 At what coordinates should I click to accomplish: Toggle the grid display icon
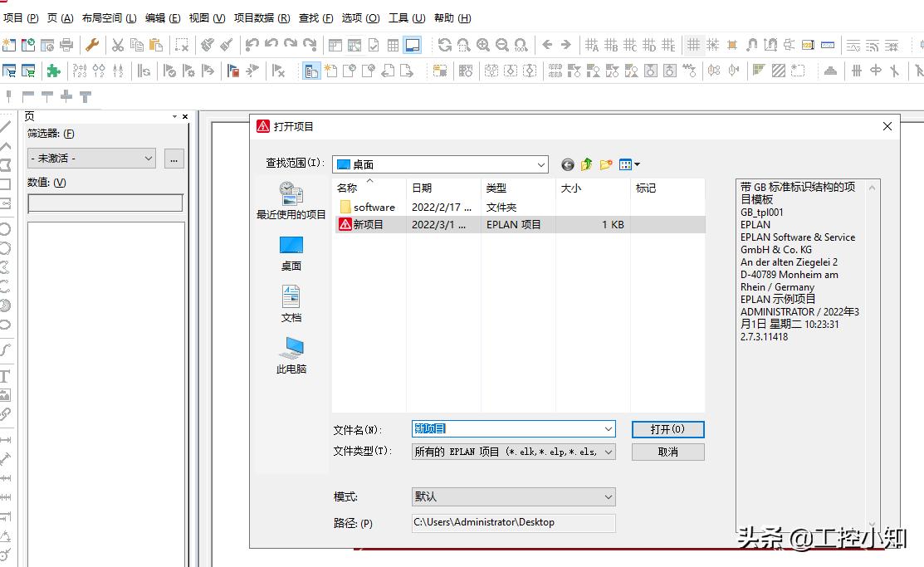[x=693, y=45]
